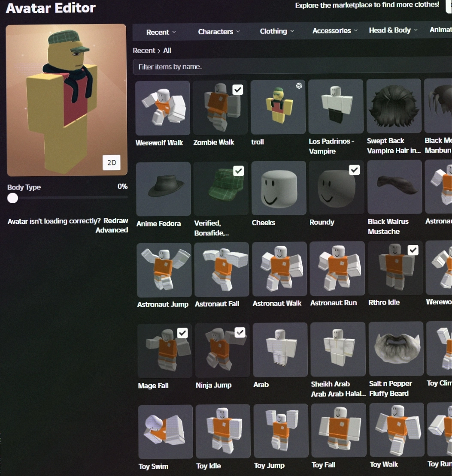Click Redraw avatar link
Viewport: 452px width, 476px height.
tap(115, 220)
